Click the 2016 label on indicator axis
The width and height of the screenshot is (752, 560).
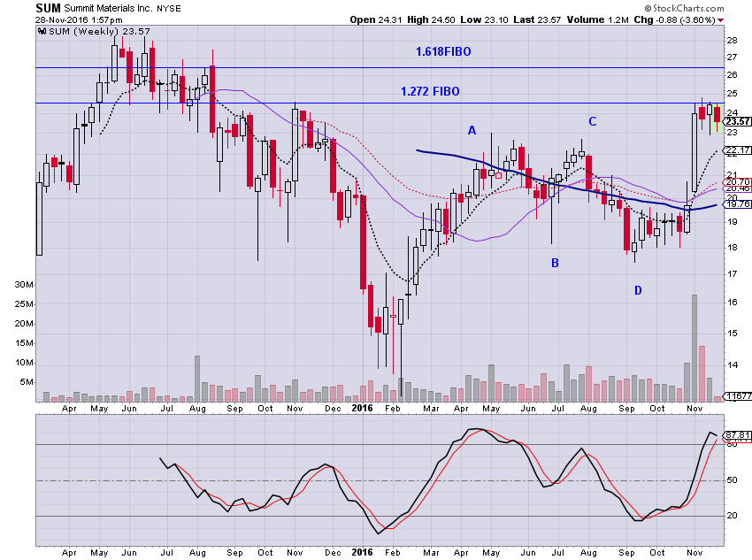pos(362,552)
